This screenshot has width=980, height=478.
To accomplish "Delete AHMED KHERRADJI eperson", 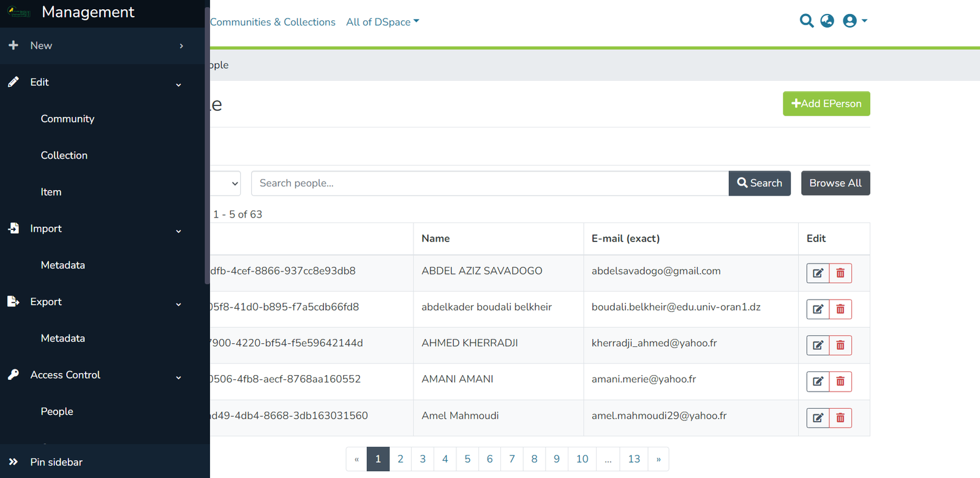I will pos(840,346).
